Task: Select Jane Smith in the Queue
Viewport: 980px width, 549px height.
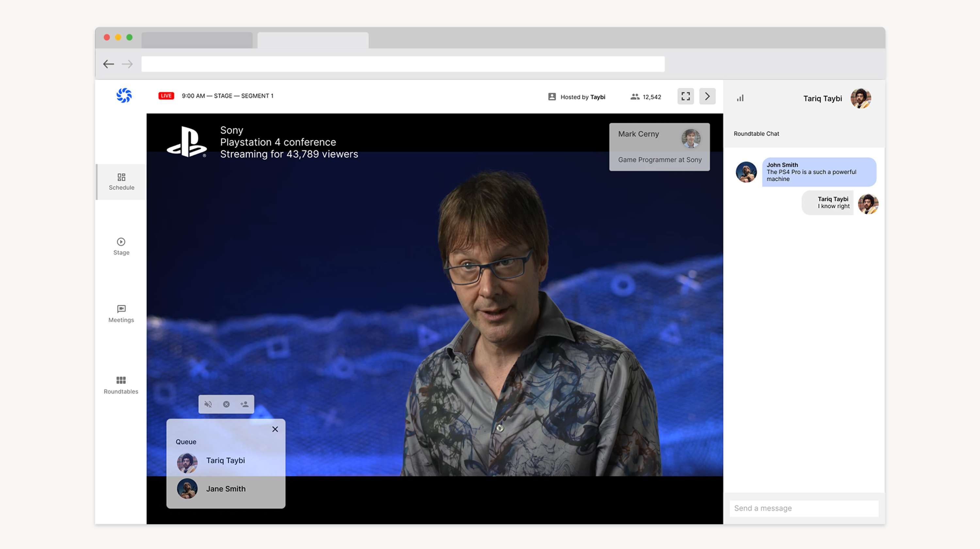Action: 226,489
